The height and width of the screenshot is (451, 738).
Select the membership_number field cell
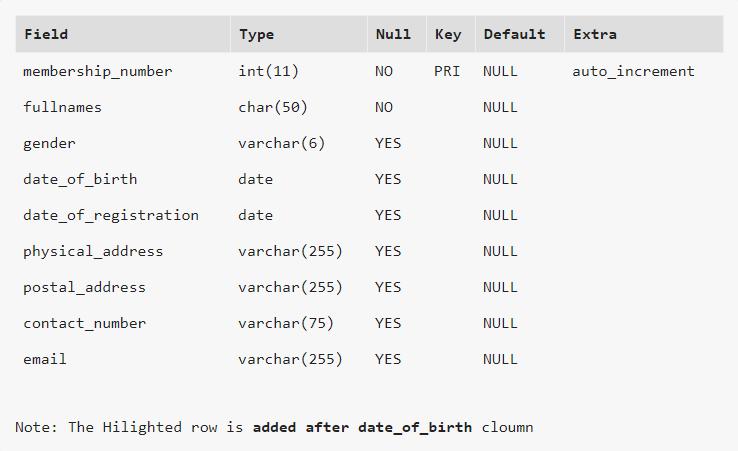(98, 71)
